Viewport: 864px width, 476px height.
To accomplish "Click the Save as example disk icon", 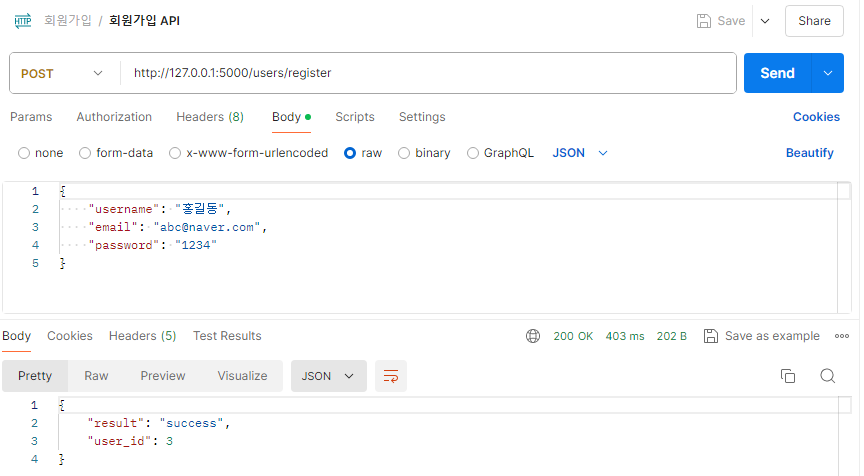I will [x=711, y=336].
